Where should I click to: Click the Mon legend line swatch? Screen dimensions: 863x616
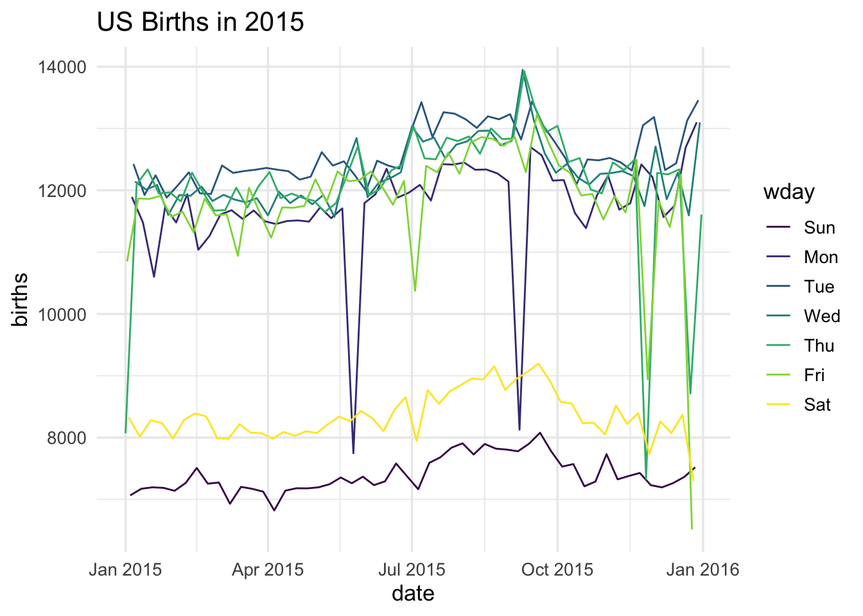[778, 257]
